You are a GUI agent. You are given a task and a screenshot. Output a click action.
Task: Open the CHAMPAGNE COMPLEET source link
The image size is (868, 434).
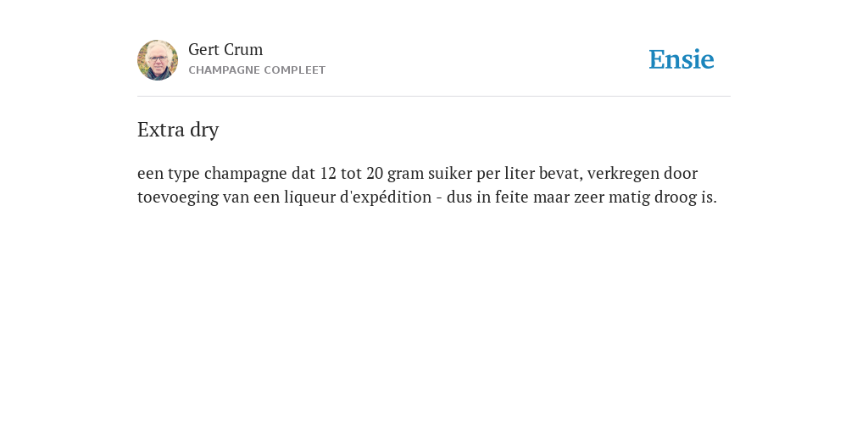pyautogui.click(x=257, y=70)
